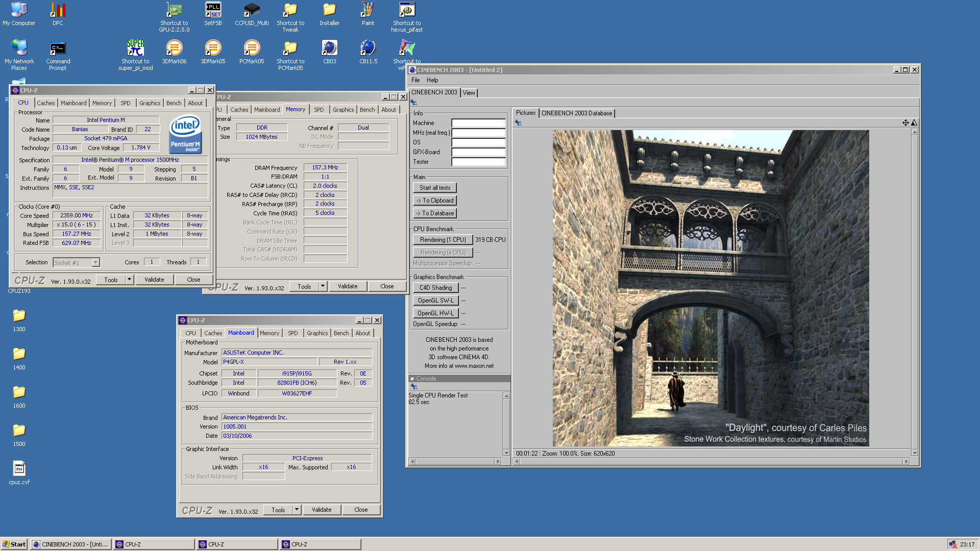Viewport: 980px width, 551px height.
Task: Click the Tester input field
Action: coord(478,162)
